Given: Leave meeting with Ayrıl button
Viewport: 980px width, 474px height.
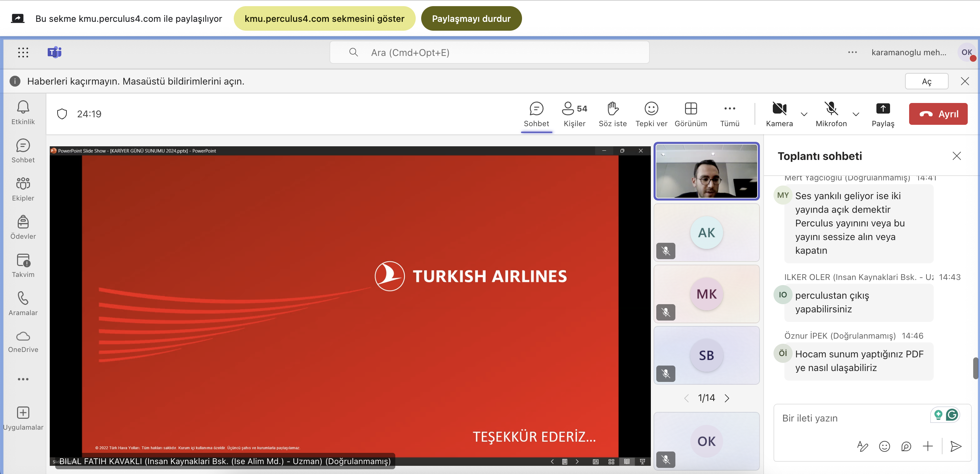Looking at the screenshot, I should pos(938,114).
